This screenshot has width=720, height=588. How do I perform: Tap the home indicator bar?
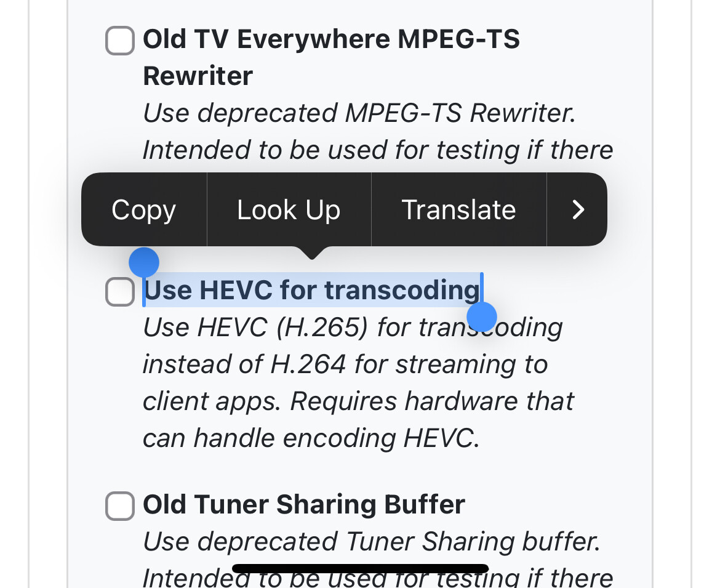coord(360,568)
